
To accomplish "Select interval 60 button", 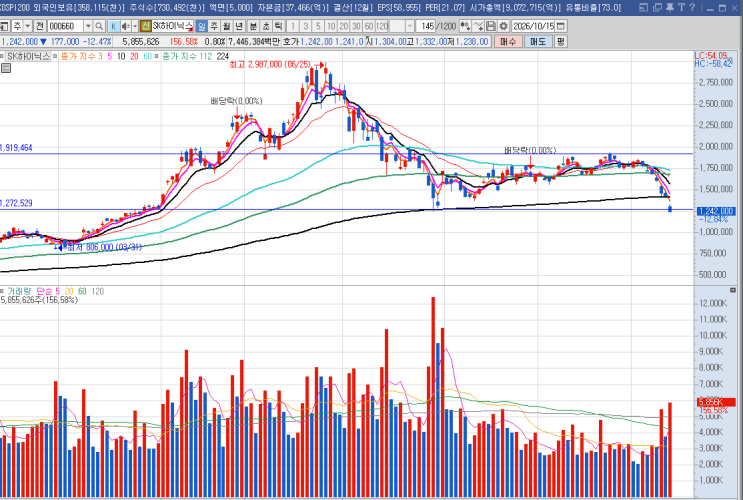I will tap(369, 26).
